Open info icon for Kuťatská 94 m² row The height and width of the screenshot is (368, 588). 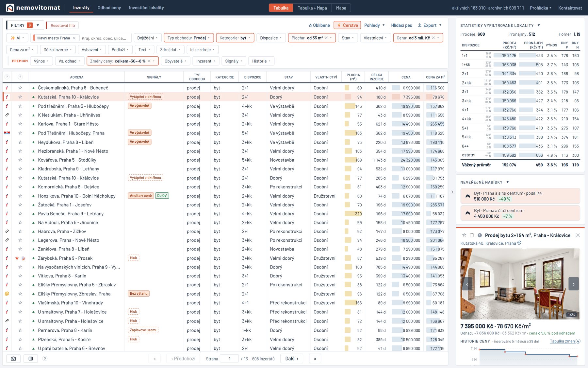[x=7, y=97]
